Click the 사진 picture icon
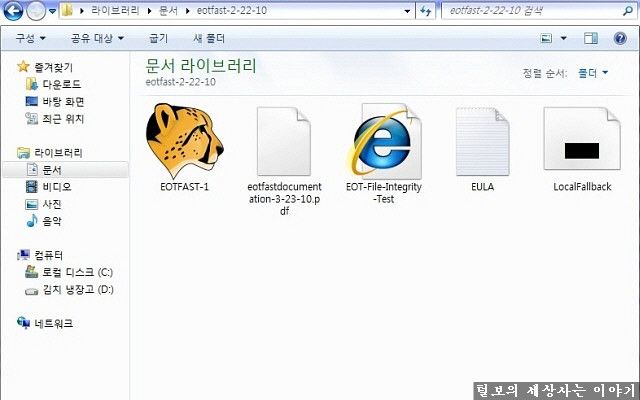Screen dimensions: 640x400 click(31, 204)
